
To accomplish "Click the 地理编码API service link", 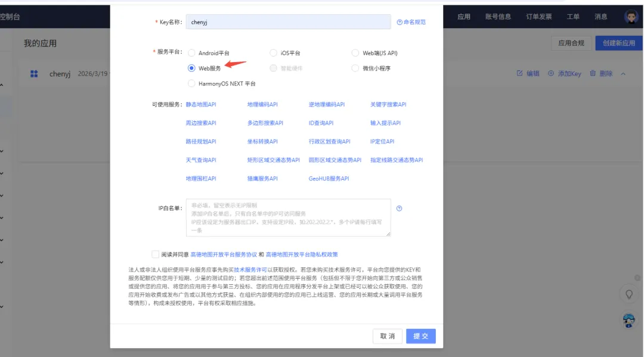I will [262, 104].
